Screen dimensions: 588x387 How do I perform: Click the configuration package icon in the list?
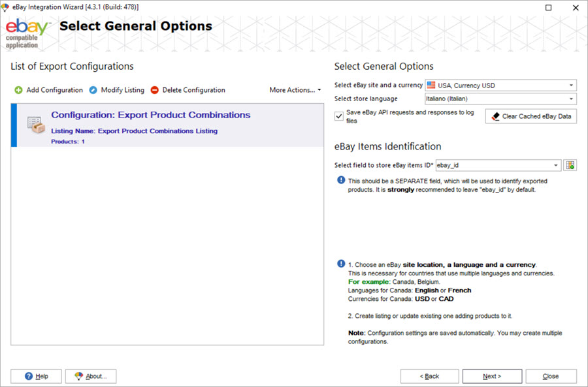(36, 125)
